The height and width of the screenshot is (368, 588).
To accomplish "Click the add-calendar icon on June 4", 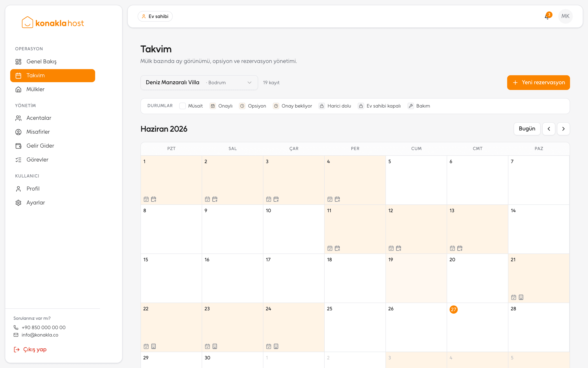I will pos(337,199).
